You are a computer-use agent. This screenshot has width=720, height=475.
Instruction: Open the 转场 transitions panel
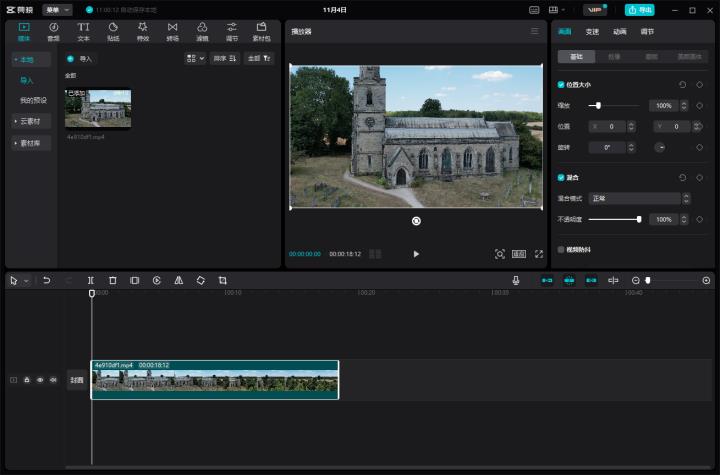[x=173, y=31]
